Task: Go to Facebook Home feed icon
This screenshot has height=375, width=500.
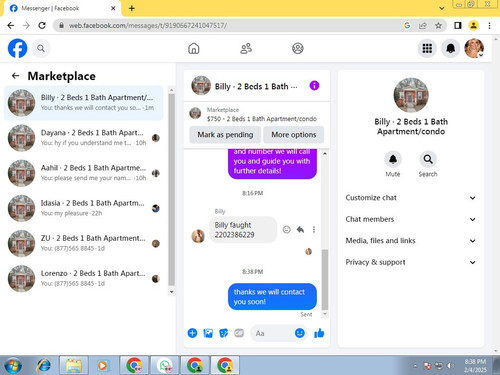Action: [x=194, y=48]
